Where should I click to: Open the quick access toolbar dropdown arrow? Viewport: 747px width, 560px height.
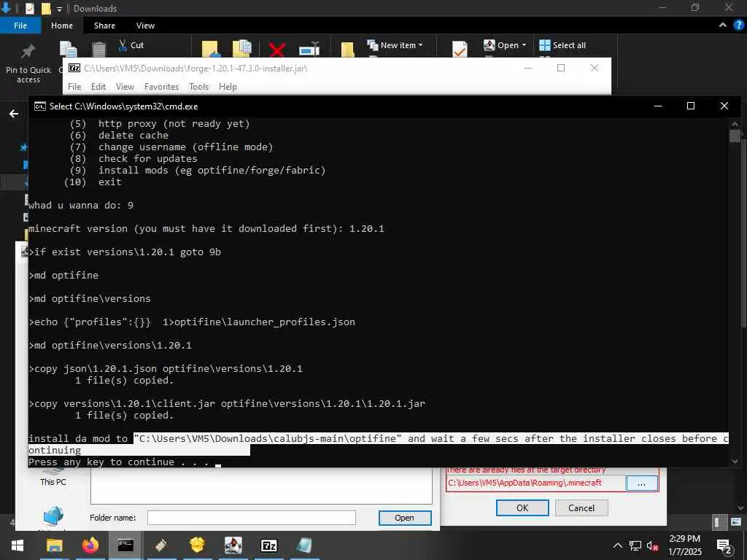coord(60,9)
